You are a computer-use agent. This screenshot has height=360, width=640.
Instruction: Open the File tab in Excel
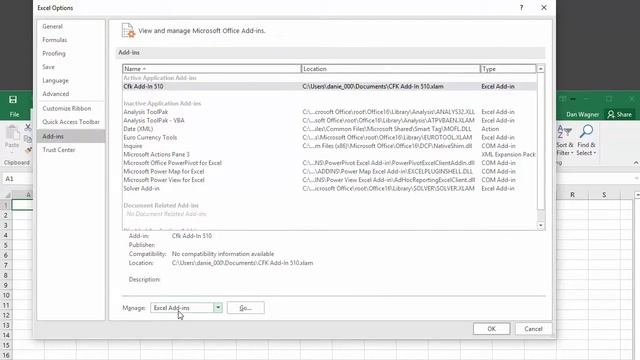[x=14, y=115]
